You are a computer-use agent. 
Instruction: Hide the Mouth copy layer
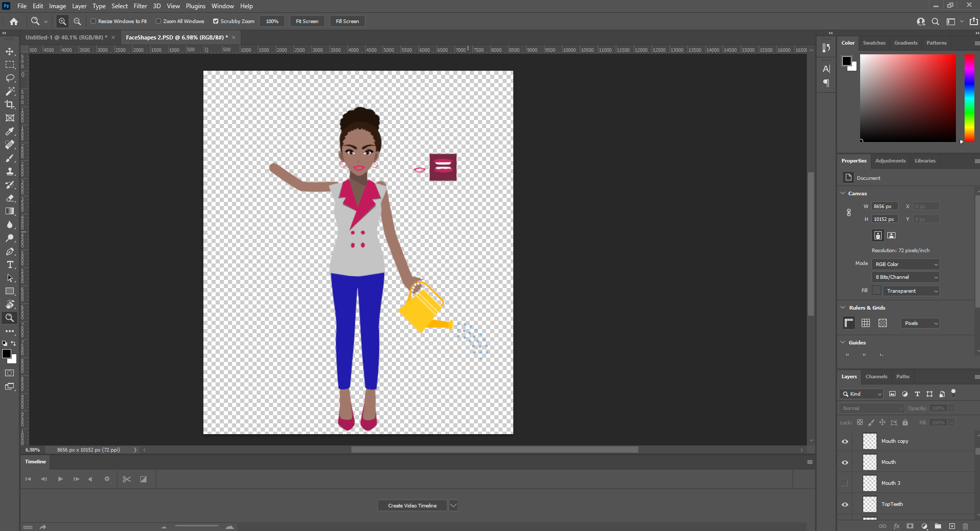(x=845, y=441)
